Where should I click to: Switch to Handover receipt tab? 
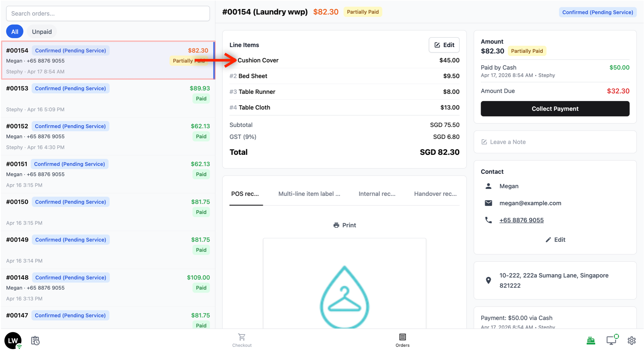(435, 194)
